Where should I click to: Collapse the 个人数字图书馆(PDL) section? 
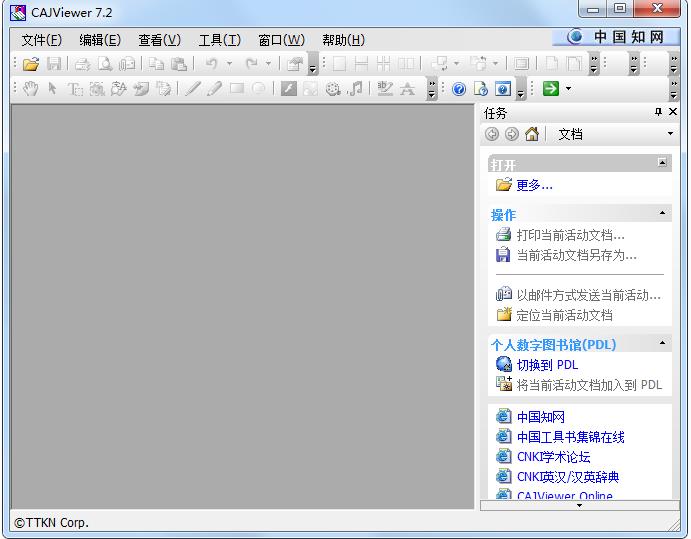tap(662, 344)
